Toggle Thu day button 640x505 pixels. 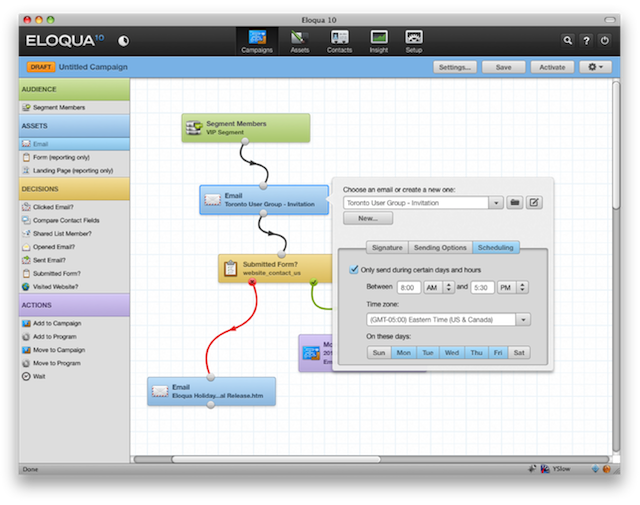click(476, 353)
